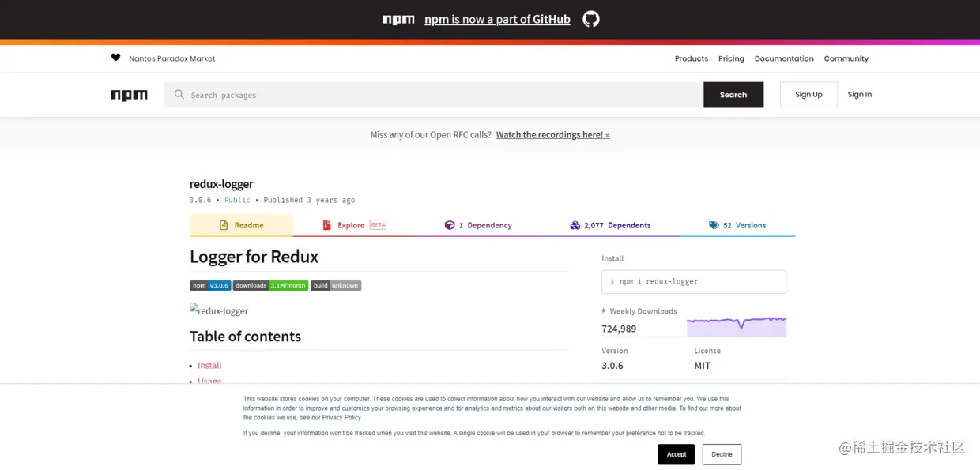Click the Readme tab document icon
The width and height of the screenshot is (980, 470).
[x=224, y=225]
